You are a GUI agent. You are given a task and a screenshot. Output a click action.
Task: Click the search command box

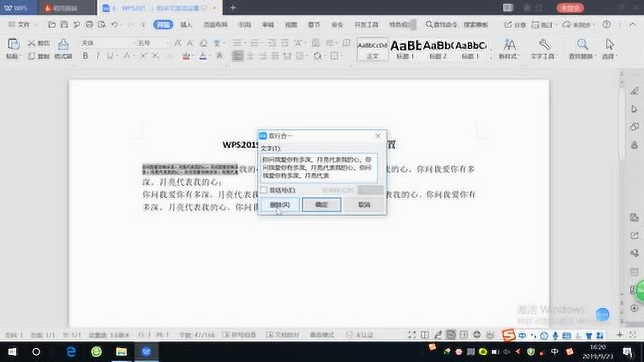(457, 24)
